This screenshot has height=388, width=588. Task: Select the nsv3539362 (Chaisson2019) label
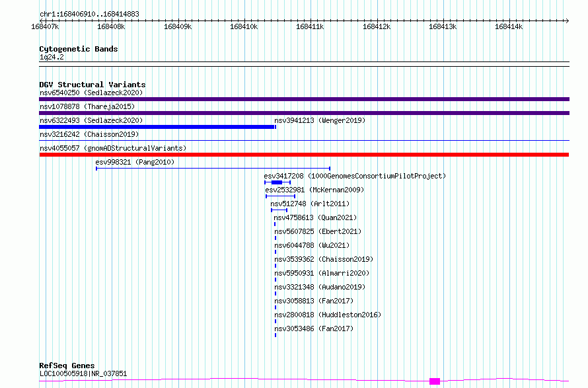click(x=324, y=259)
